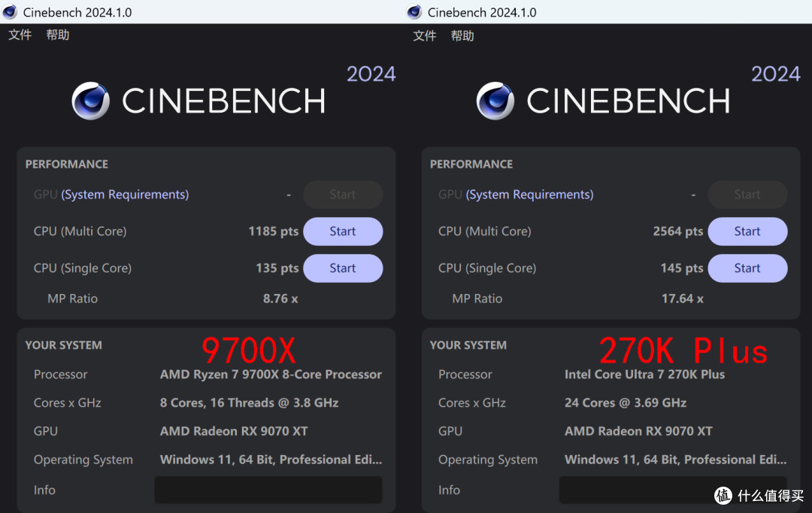Click 24 Cores @ 3.69 GHz value

coord(626,402)
